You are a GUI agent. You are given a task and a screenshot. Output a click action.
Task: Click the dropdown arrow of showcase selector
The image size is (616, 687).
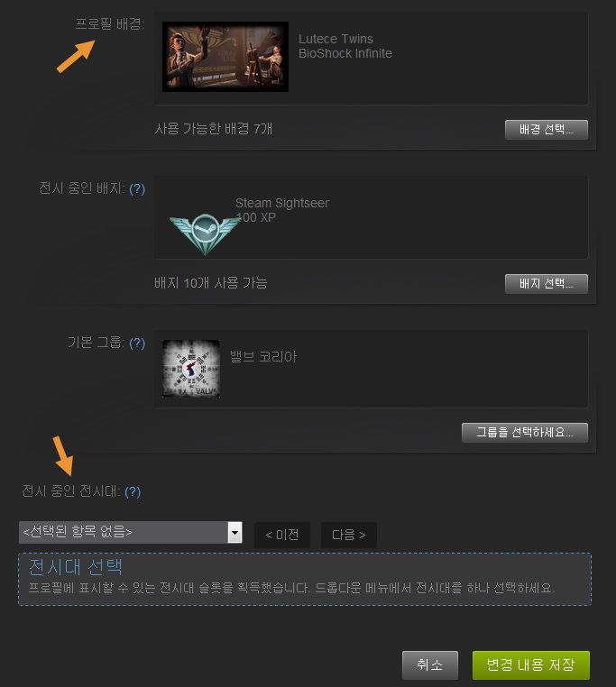coord(235,532)
